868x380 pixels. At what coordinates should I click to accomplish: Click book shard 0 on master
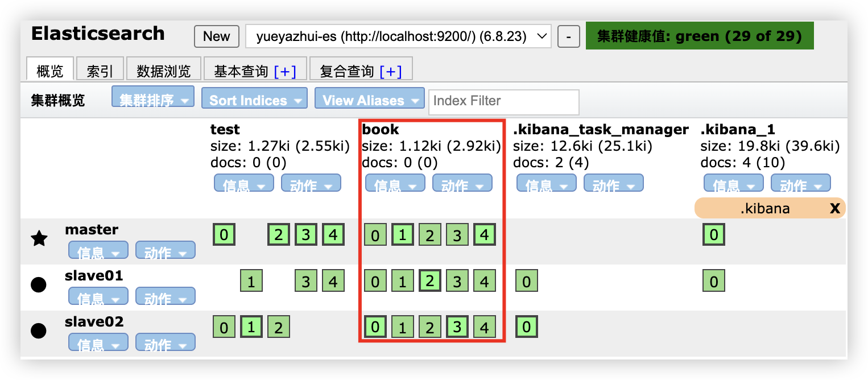(x=375, y=235)
